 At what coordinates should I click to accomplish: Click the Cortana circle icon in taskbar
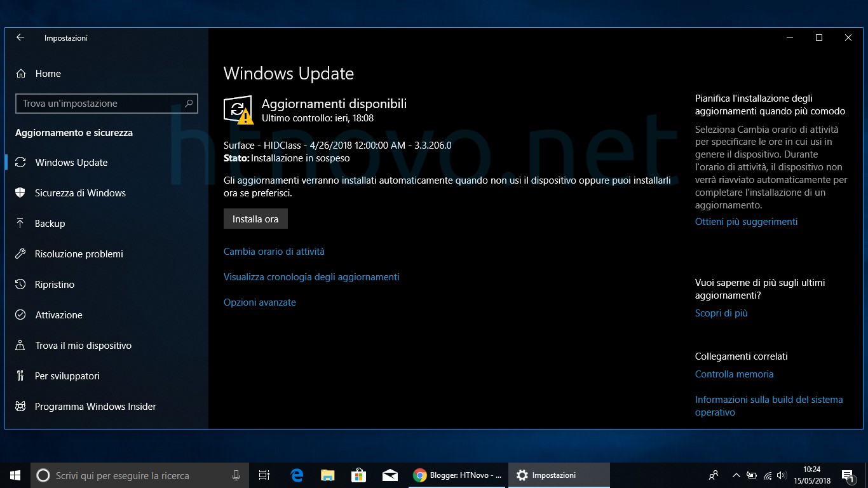43,475
